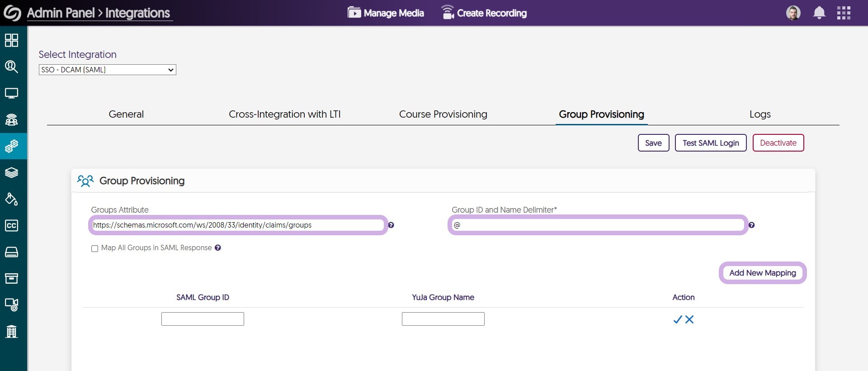Click help icon next to delimiter field
868x371 pixels.
point(751,225)
